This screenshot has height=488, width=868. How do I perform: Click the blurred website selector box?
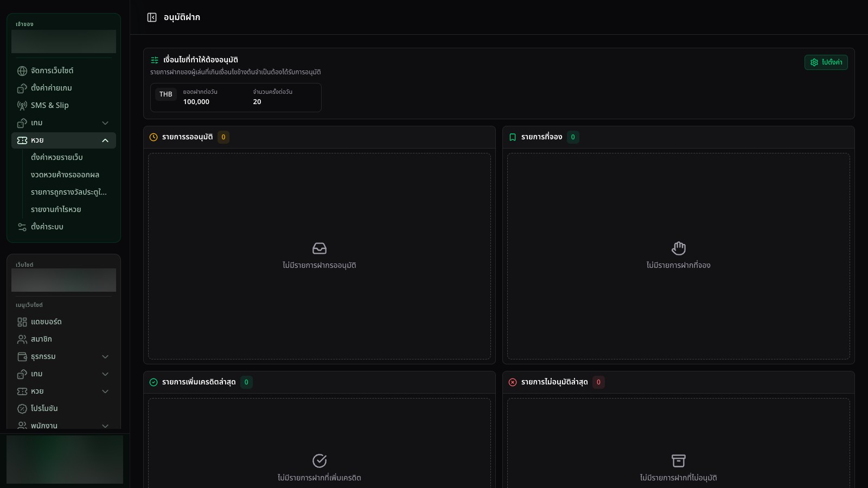pos(63,280)
